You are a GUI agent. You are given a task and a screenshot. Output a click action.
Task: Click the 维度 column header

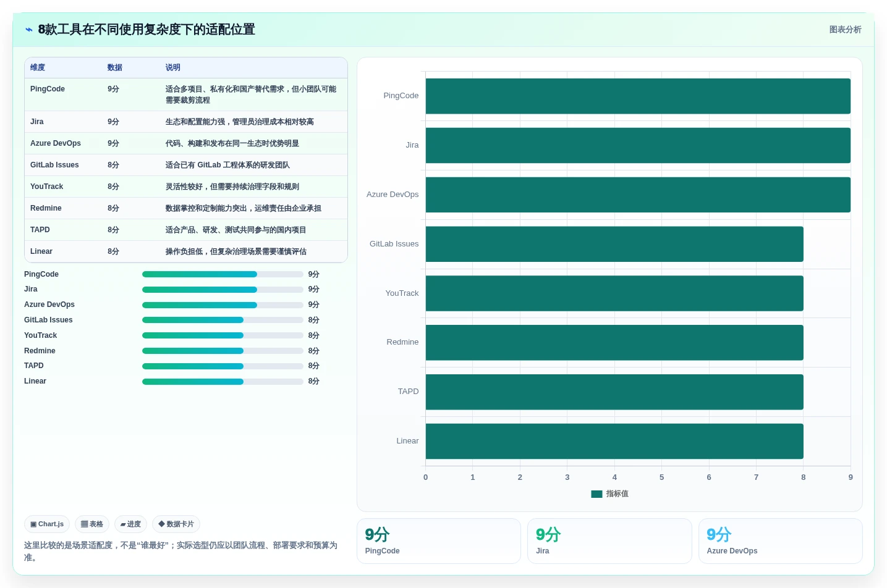38,67
